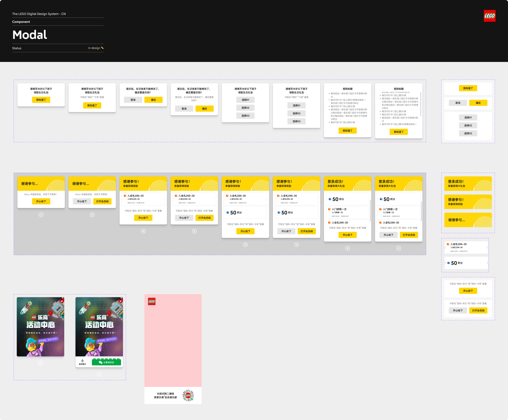Close the poster modal that has no share bar
Screen dimensions: 508x420
[41, 363]
